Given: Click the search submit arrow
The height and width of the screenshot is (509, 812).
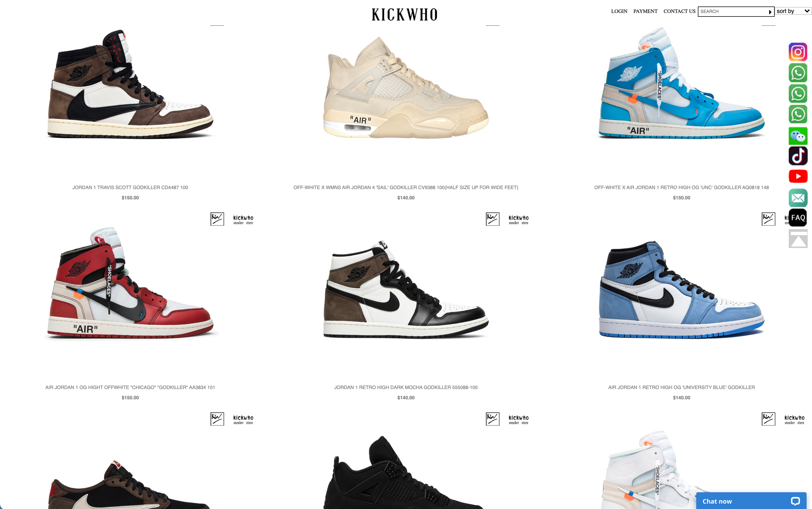Looking at the screenshot, I should tap(770, 12).
